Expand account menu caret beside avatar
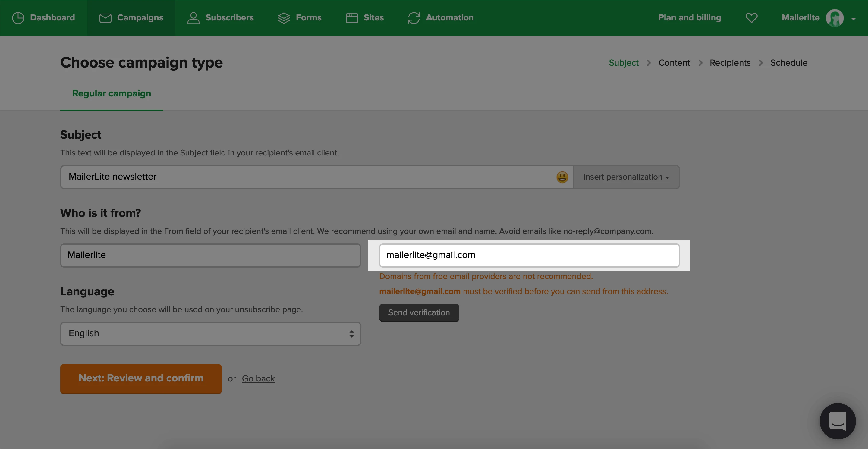The height and width of the screenshot is (449, 868). 853,19
